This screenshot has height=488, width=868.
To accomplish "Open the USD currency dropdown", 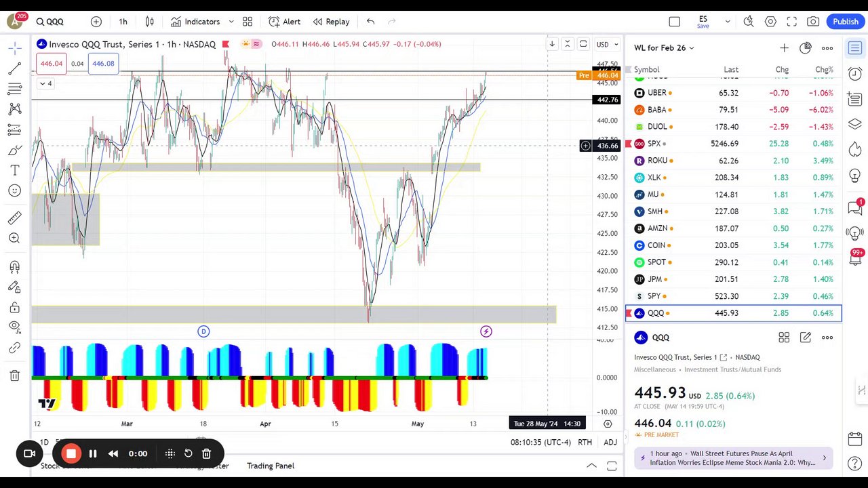I will click(606, 44).
